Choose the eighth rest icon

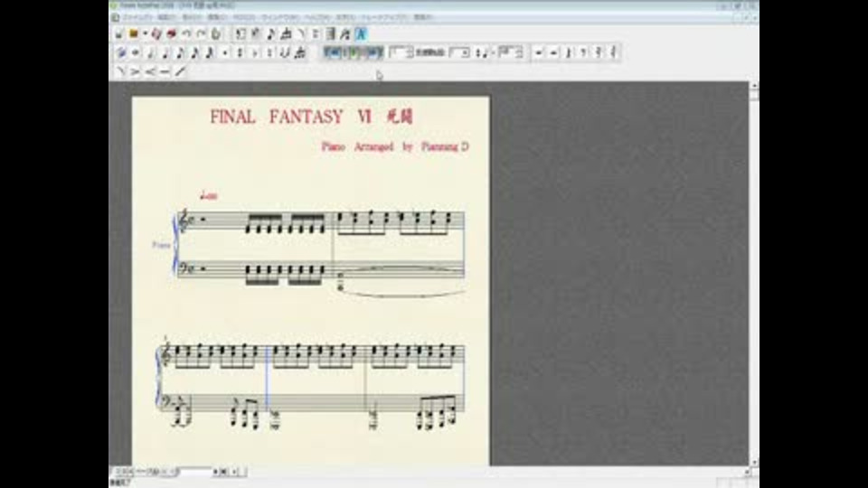coord(583,52)
